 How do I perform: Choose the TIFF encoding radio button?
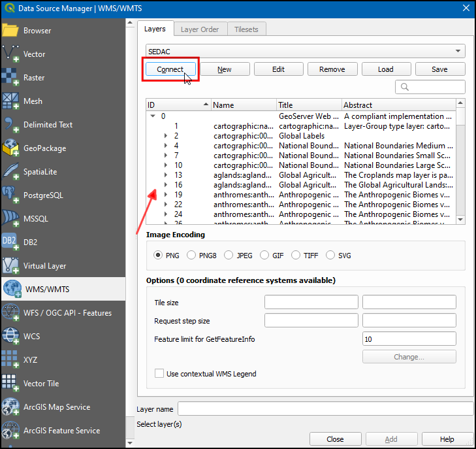click(x=296, y=256)
